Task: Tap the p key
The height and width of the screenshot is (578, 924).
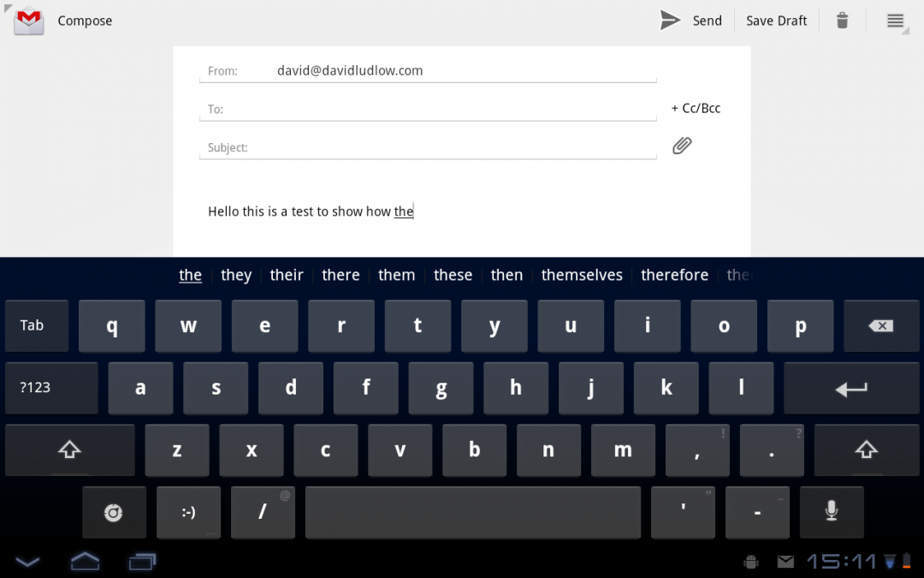Action: [800, 325]
